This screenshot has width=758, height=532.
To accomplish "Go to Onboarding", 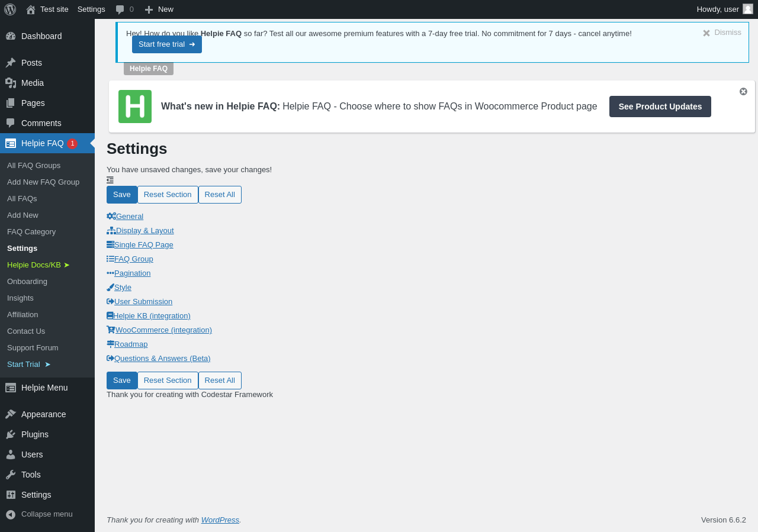I will (x=27, y=281).
